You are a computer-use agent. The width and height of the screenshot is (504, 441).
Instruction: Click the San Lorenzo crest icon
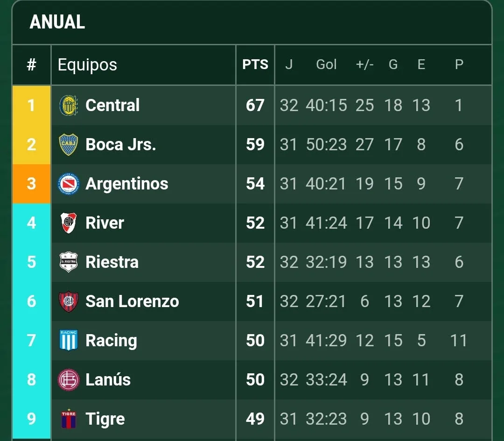[x=68, y=301]
